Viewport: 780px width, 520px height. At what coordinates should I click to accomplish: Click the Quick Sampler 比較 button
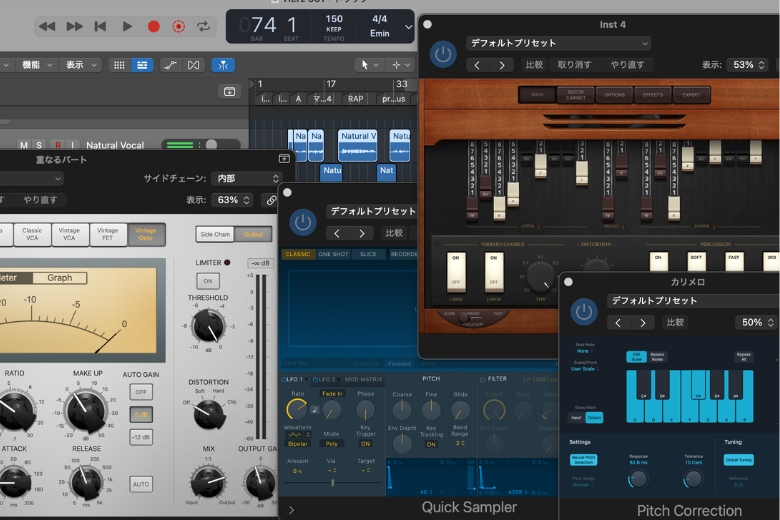(393, 233)
